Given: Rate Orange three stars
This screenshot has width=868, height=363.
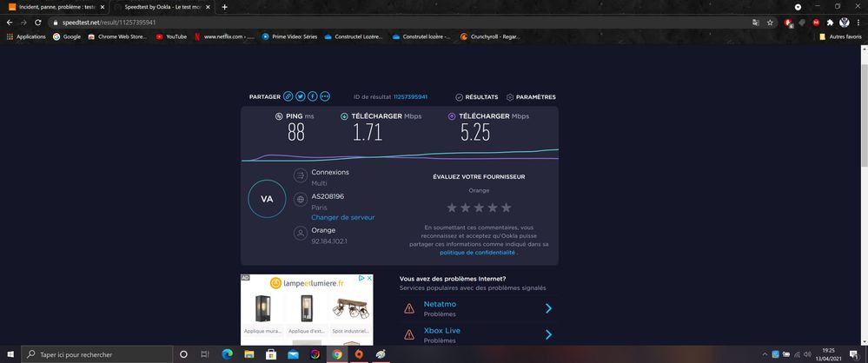Looking at the screenshot, I should point(479,208).
